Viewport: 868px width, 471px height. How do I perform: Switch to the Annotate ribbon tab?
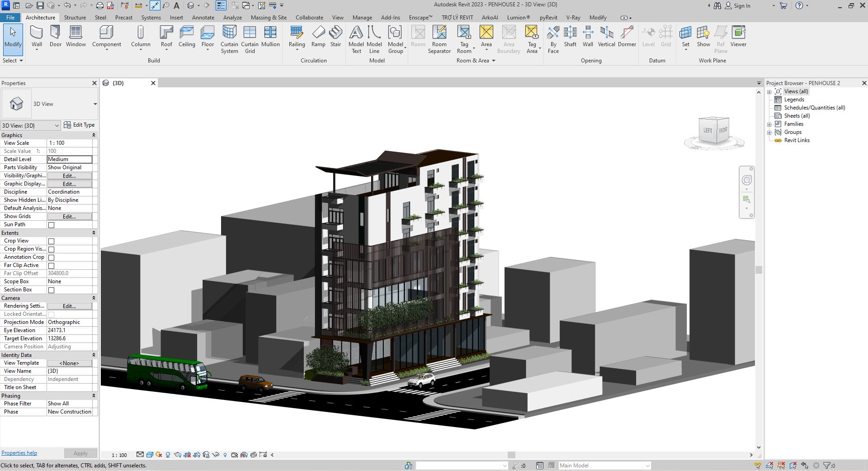(203, 18)
